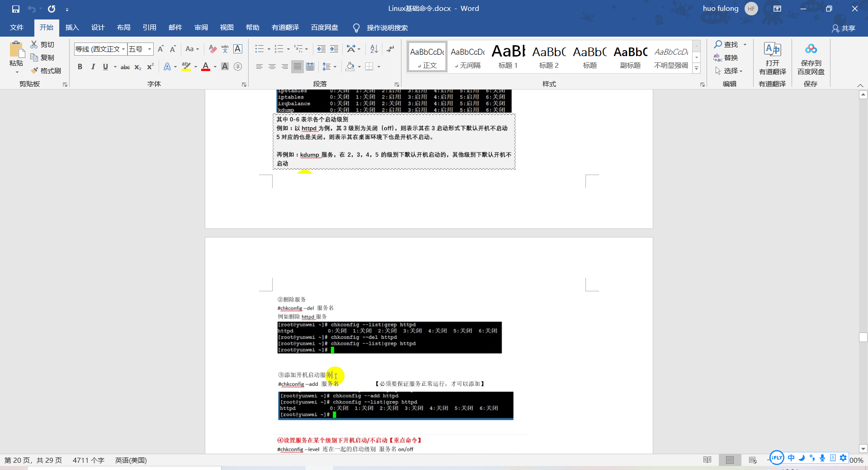The image size is (868, 470).
Task: Click the Decrease Indent icon
Action: pyautogui.click(x=321, y=49)
